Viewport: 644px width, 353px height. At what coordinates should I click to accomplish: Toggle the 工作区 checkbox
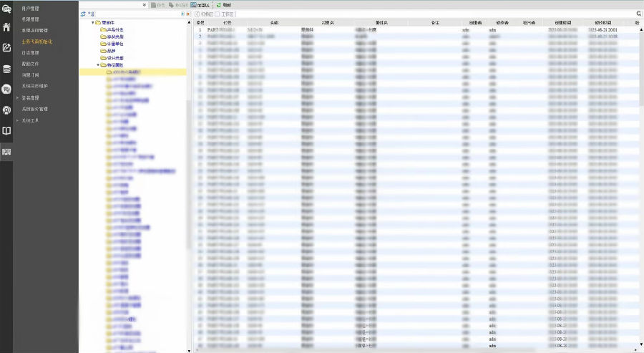click(218, 14)
